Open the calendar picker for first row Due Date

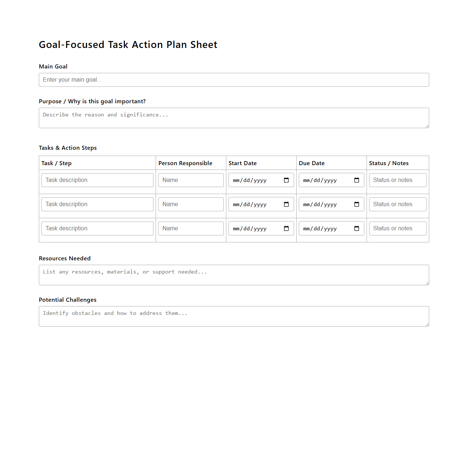click(x=356, y=180)
